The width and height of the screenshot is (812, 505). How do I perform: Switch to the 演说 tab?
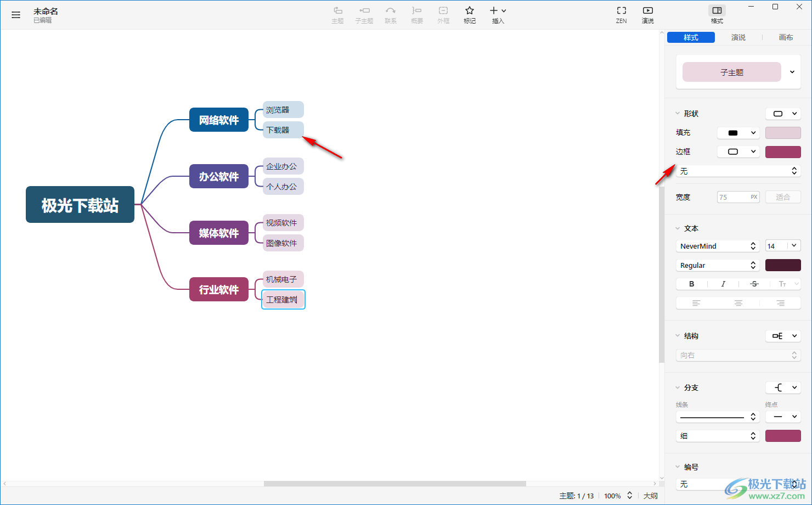tap(738, 37)
